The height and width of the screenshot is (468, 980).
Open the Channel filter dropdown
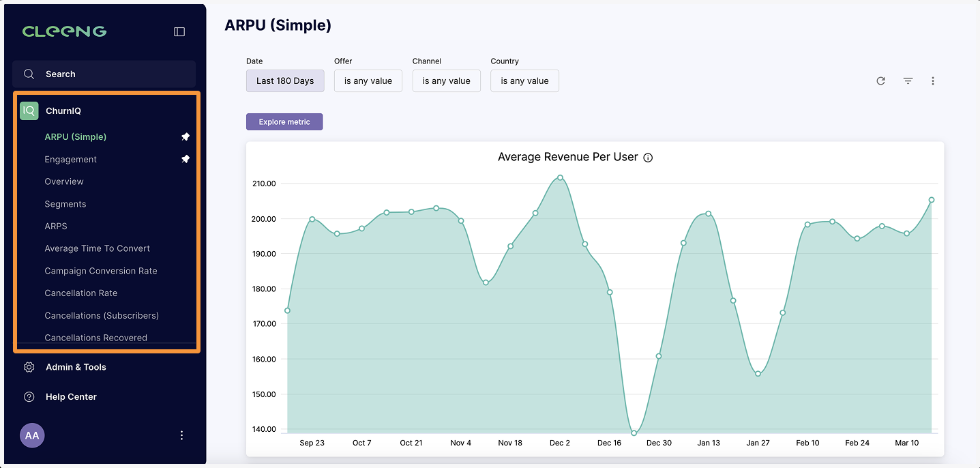(446, 81)
